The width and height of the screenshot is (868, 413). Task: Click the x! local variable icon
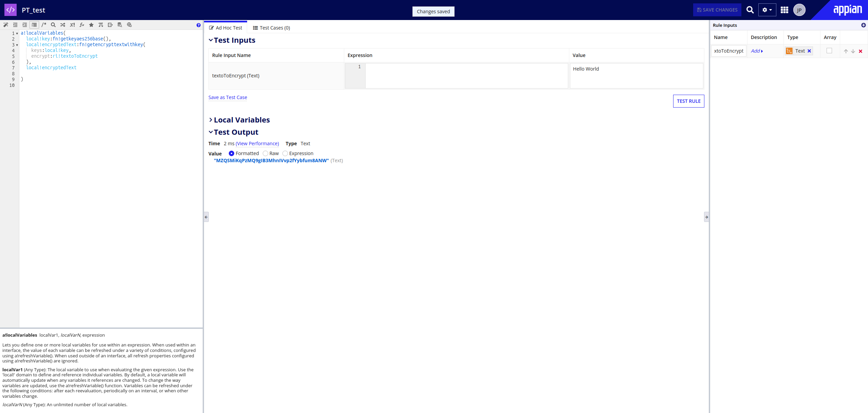point(72,25)
